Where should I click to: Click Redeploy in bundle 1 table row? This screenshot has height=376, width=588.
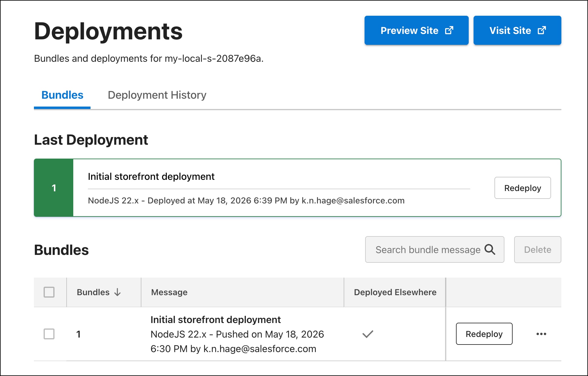(484, 334)
